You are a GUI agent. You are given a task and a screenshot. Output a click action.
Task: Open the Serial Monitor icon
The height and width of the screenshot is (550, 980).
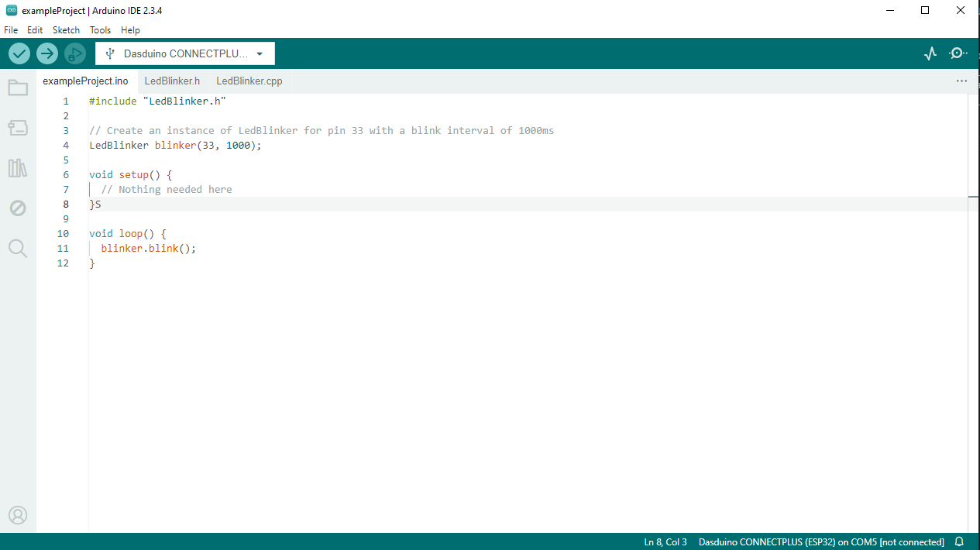(958, 53)
